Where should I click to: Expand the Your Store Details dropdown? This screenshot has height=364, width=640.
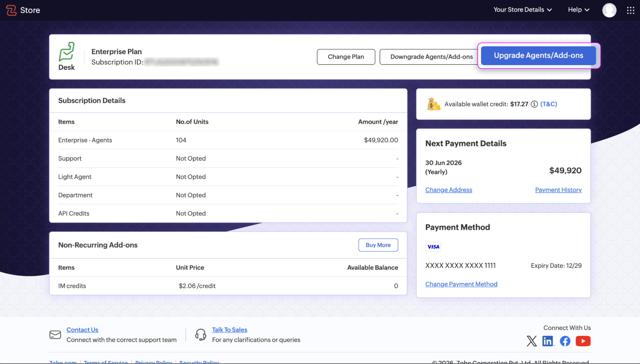click(x=522, y=10)
